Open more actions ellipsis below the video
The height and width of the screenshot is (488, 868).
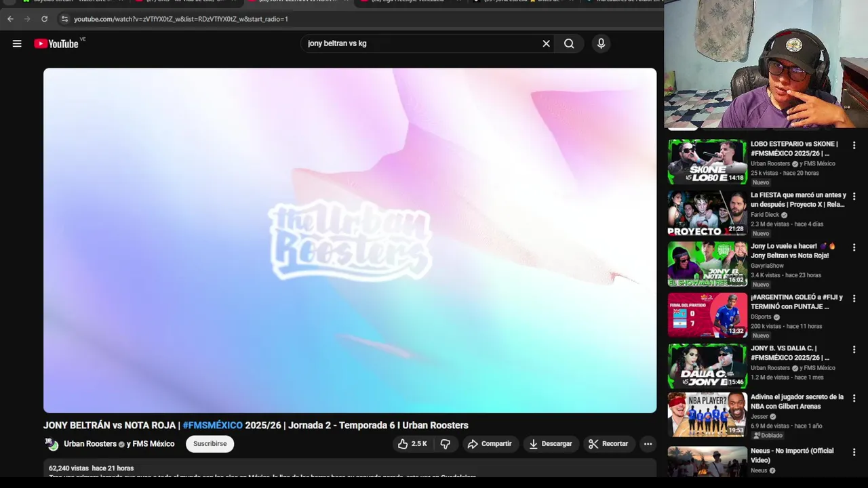(648, 444)
